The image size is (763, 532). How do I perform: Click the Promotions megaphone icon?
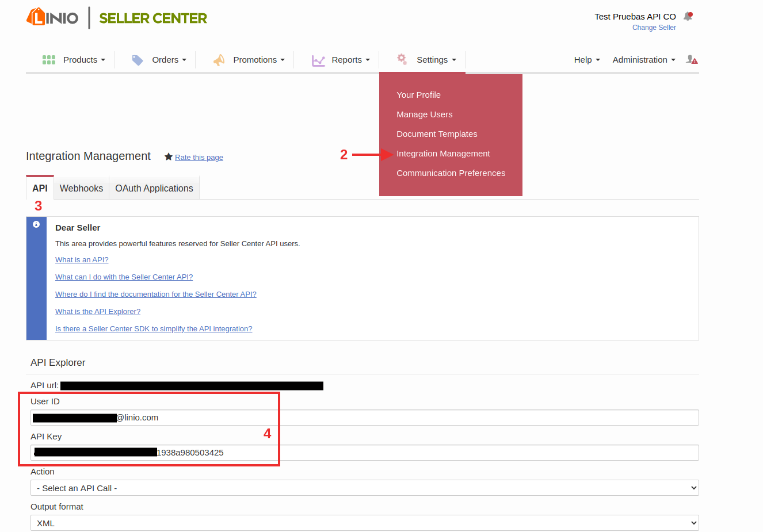pos(219,60)
